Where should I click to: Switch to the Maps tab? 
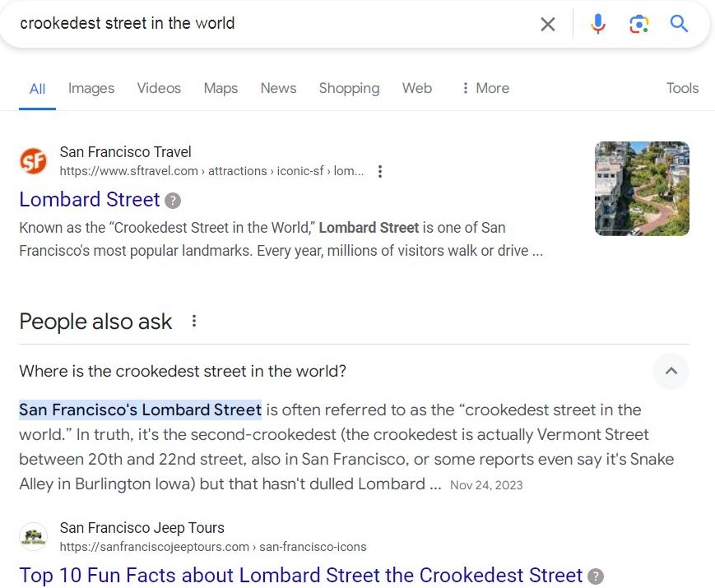point(221,88)
